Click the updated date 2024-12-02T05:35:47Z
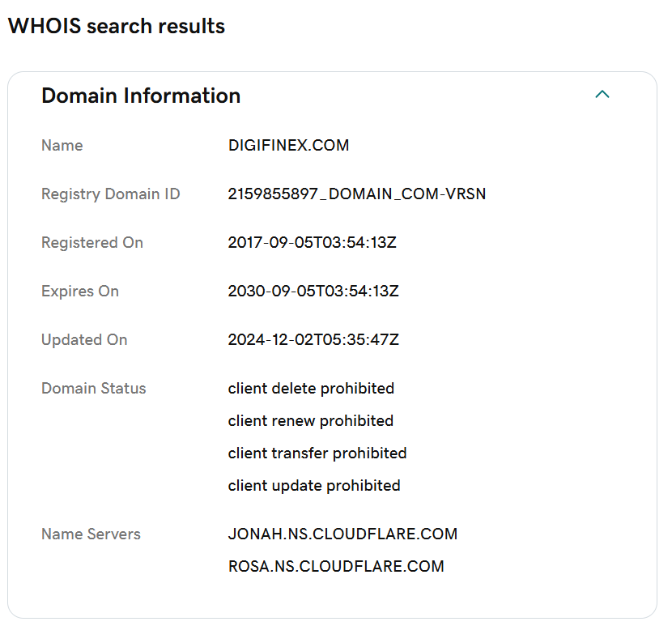 coord(313,339)
